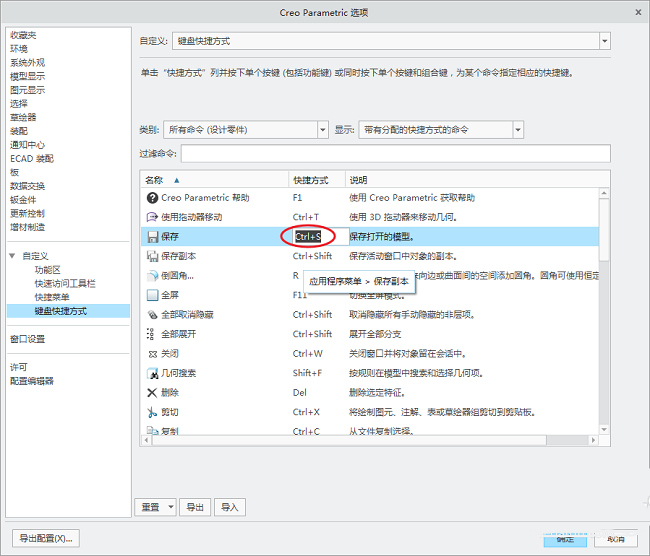Viewport: 650px width, 556px height.
Task: Click the 删除 X icon
Action: (152, 392)
